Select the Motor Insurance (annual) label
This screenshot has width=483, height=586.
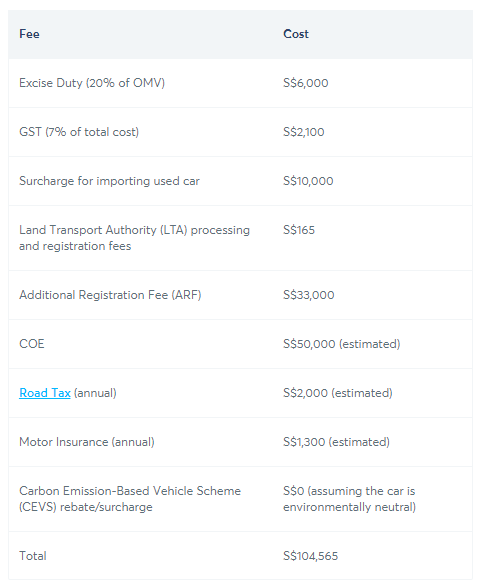point(87,442)
